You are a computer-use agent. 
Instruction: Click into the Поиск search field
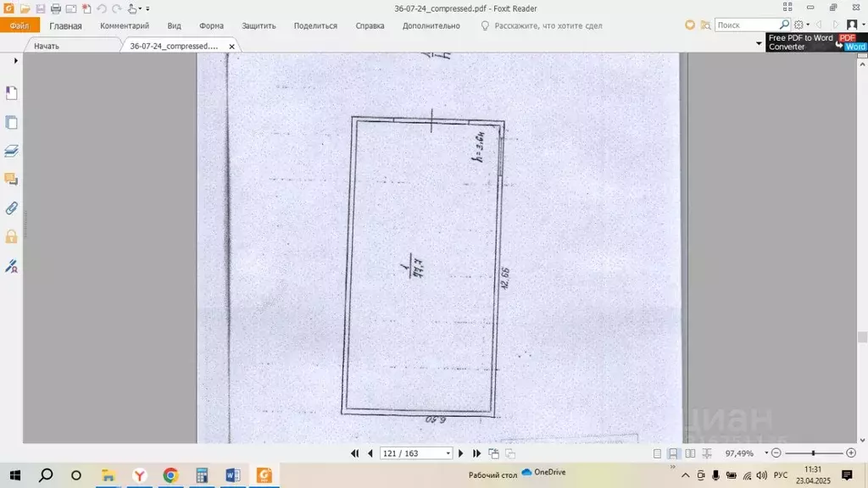[748, 25]
